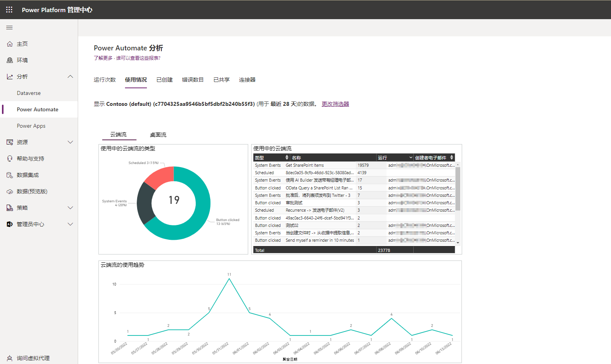The width and height of the screenshot is (611, 364).
Task: Click the analytics chart icon beside 分析
Action: coord(10,77)
